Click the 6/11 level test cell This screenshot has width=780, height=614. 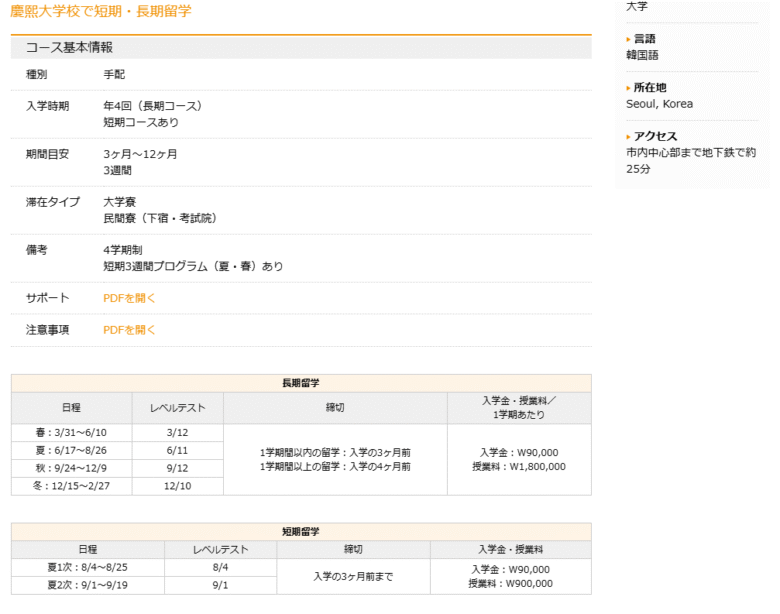coord(178,451)
